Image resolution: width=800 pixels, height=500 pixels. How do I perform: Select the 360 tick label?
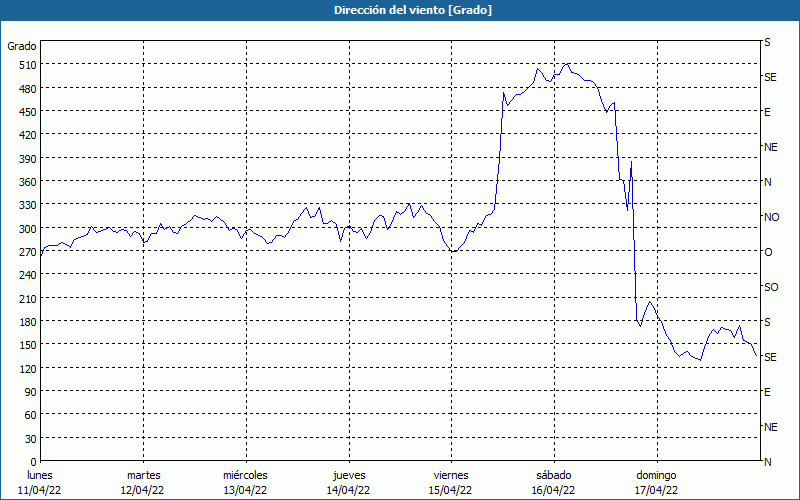(x=29, y=182)
